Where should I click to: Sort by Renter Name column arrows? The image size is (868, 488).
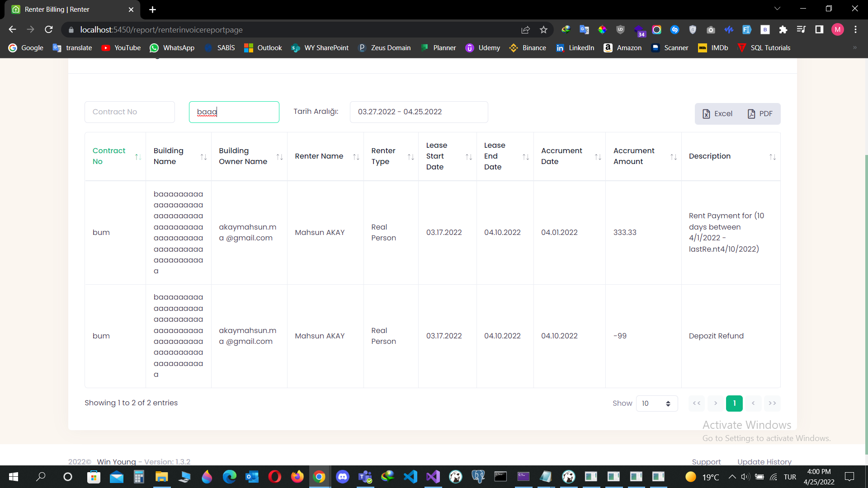coord(356,157)
